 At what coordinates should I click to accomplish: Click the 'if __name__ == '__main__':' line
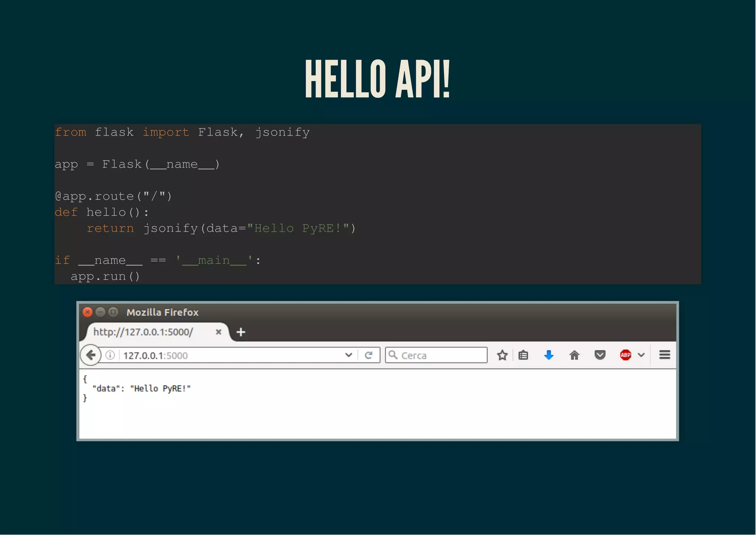click(x=158, y=260)
